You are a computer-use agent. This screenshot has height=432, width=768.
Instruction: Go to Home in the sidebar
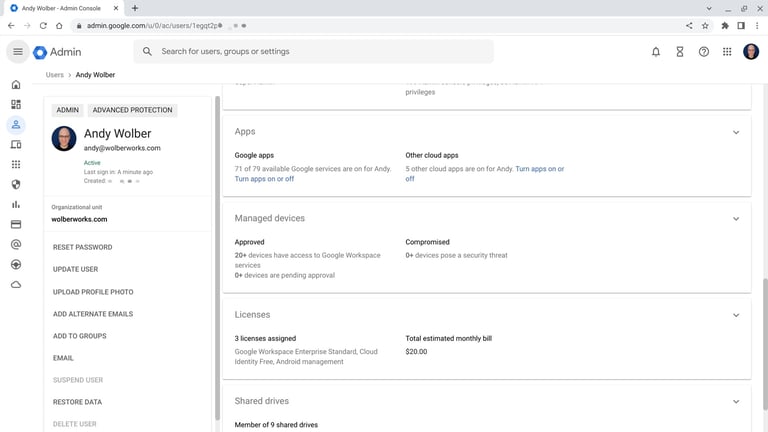(x=16, y=85)
